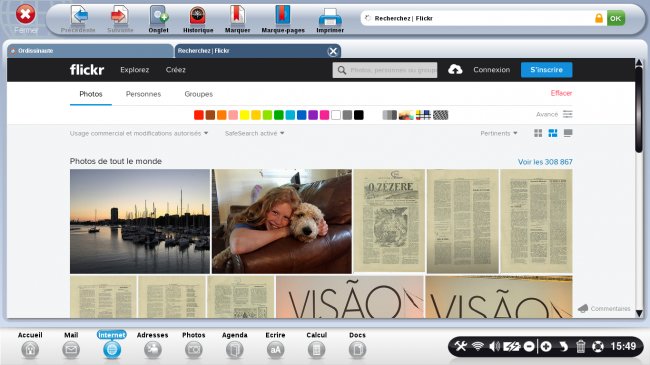Image resolution: width=650 pixels, height=365 pixels.
Task: Click Voir les 308 867 link
Action: (x=545, y=162)
